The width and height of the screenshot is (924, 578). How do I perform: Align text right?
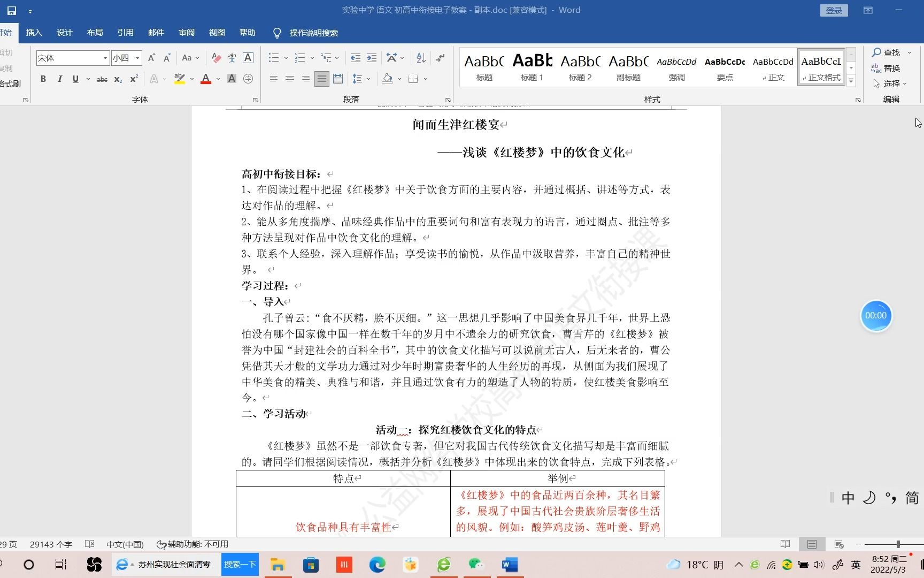tap(305, 79)
